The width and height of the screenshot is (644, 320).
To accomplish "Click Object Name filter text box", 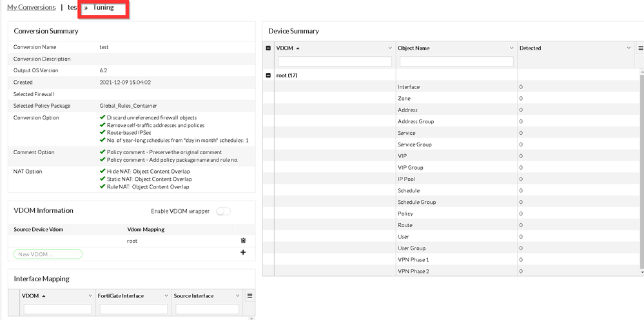I will (456, 61).
